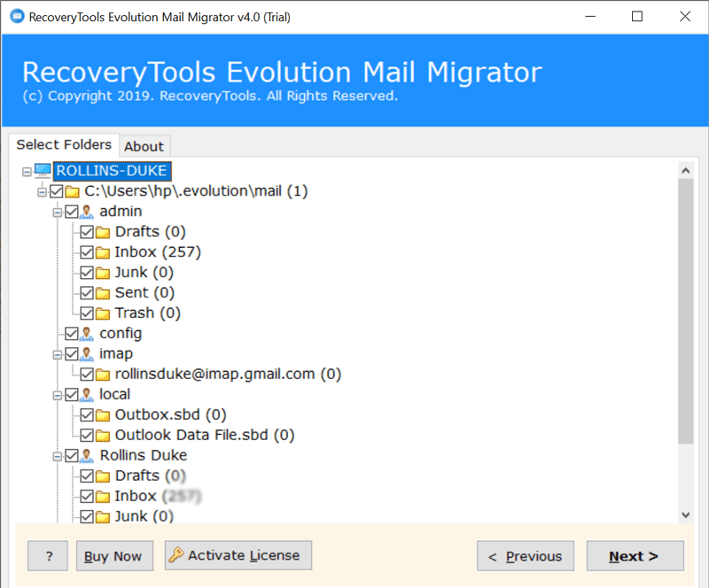Click the folder icon of Rollins Duke Junk
This screenshot has width=709, height=588.
(x=103, y=516)
